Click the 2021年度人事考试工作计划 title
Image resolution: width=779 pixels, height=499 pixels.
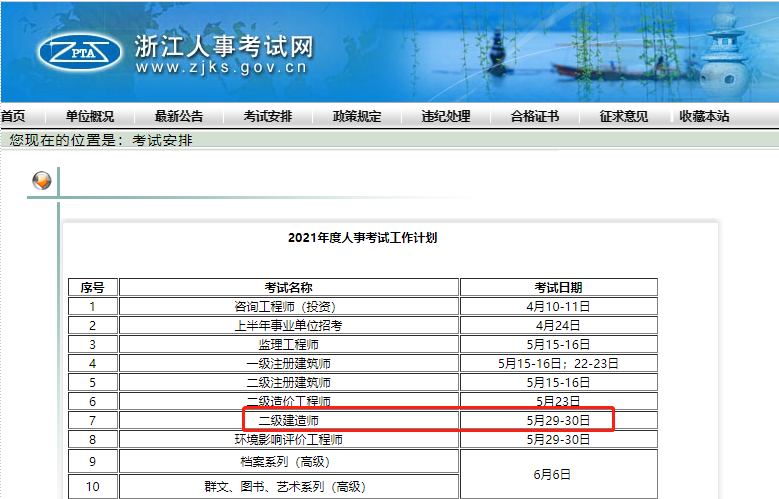[x=362, y=238]
